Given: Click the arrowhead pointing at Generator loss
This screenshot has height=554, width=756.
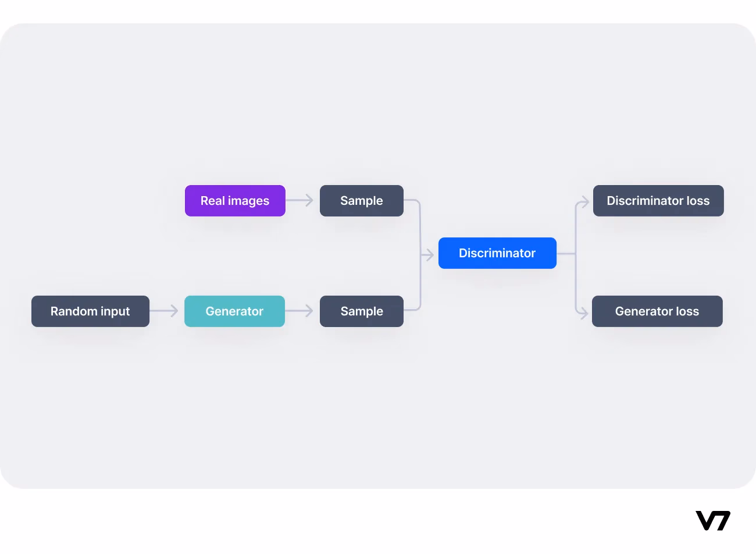Looking at the screenshot, I should pyautogui.click(x=583, y=313).
